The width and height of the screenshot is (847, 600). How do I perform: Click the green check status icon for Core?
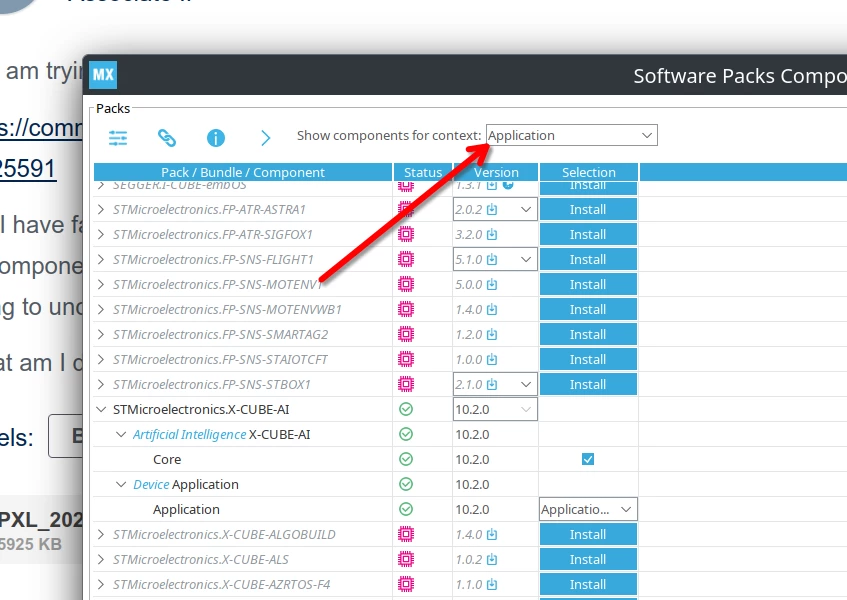406,459
